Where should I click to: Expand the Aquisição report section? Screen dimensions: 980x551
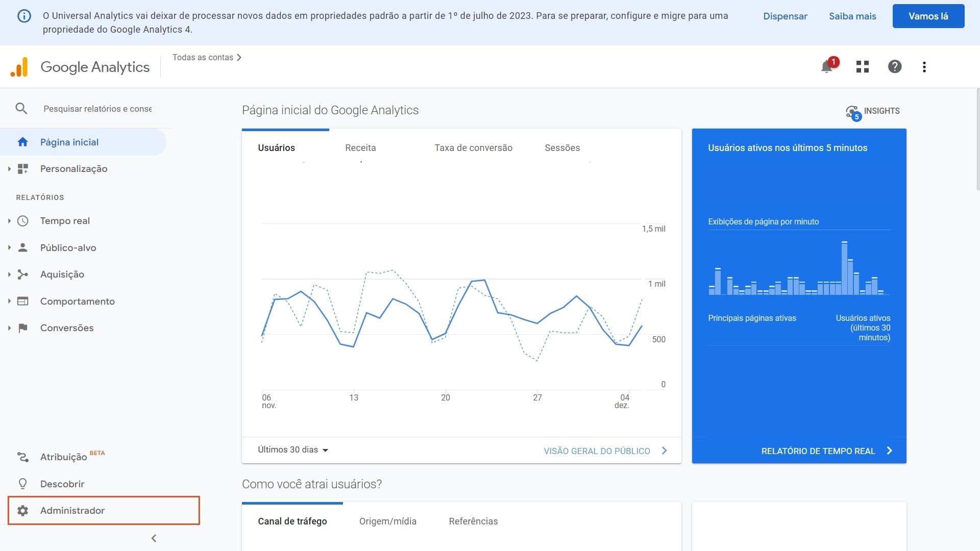pos(62,274)
